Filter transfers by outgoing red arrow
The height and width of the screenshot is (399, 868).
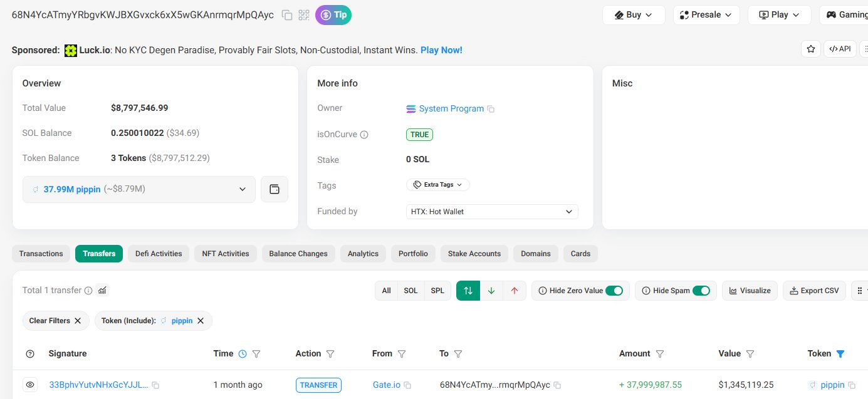pos(515,291)
